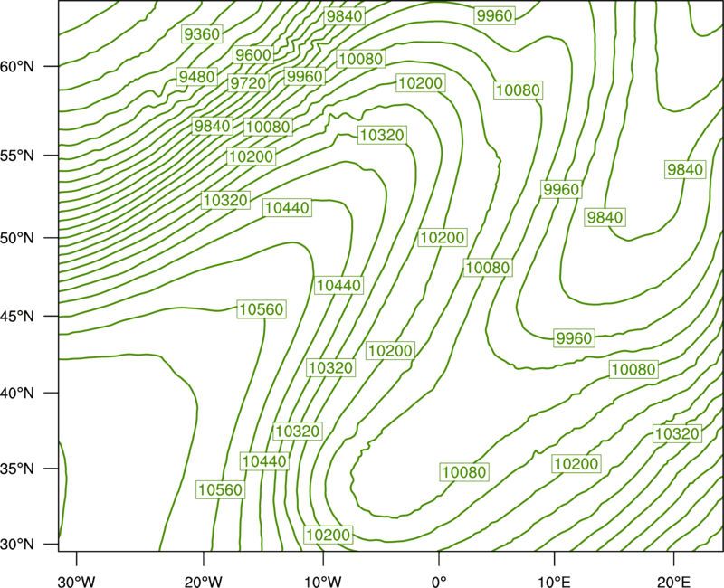Click the 10560 contour label below 35°N
Image resolution: width=724 pixels, height=588 pixels.
click(221, 489)
